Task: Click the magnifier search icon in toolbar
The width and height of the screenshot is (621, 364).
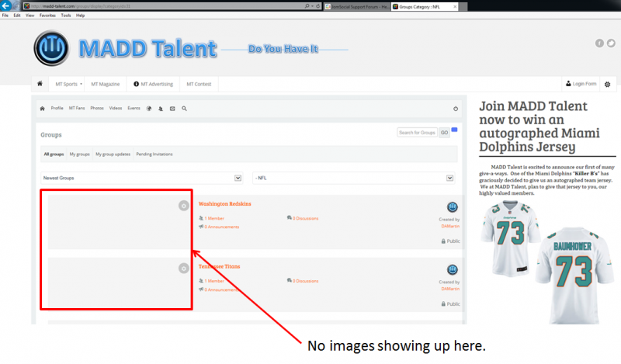Action: (184, 108)
